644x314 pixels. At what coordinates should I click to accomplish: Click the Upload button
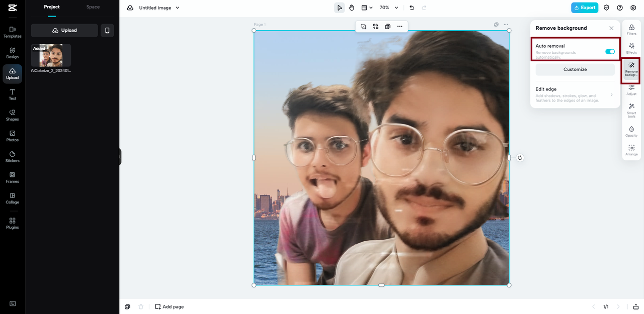pyautogui.click(x=64, y=30)
